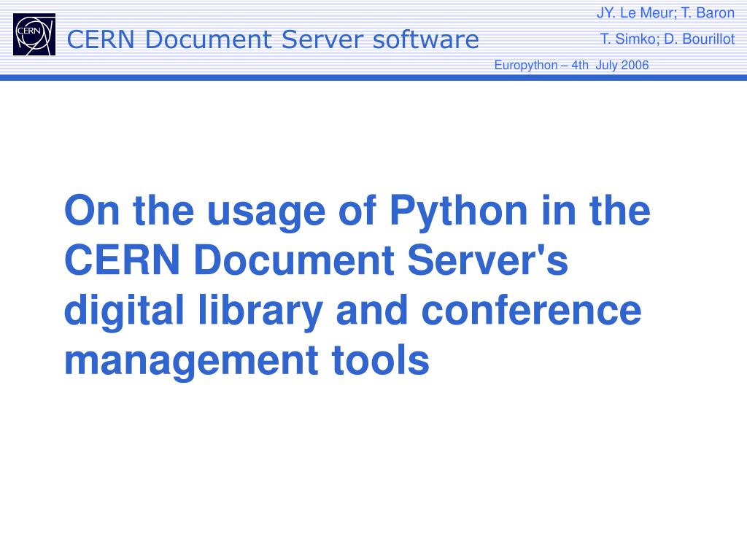Click the CERN logo icon
The height and width of the screenshot is (560, 747).
pyautogui.click(x=34, y=34)
